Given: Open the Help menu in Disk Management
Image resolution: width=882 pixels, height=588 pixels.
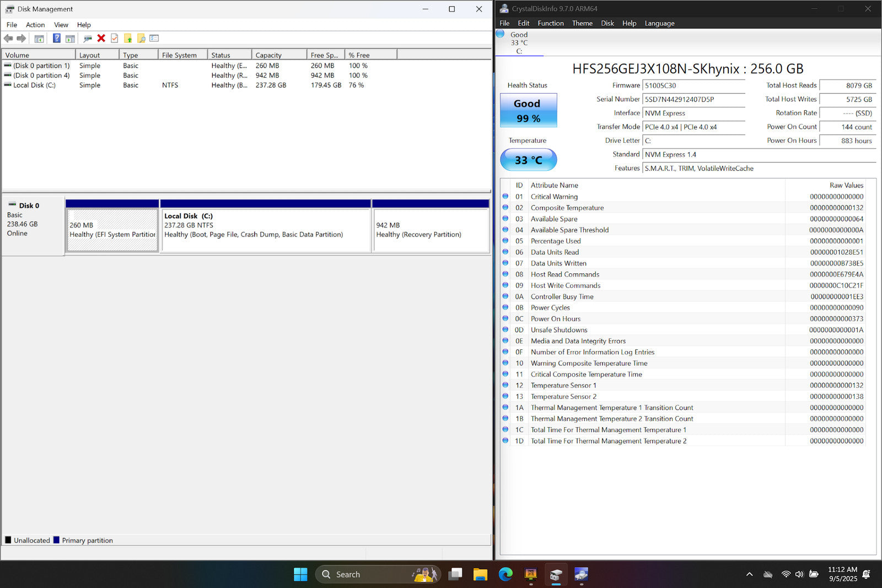Looking at the screenshot, I should [84, 25].
